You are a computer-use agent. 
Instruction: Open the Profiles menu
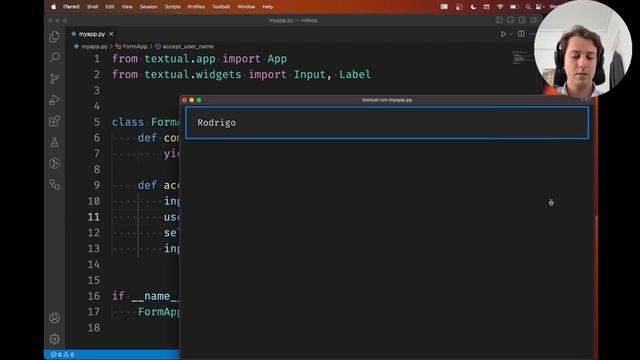pyautogui.click(x=196, y=7)
